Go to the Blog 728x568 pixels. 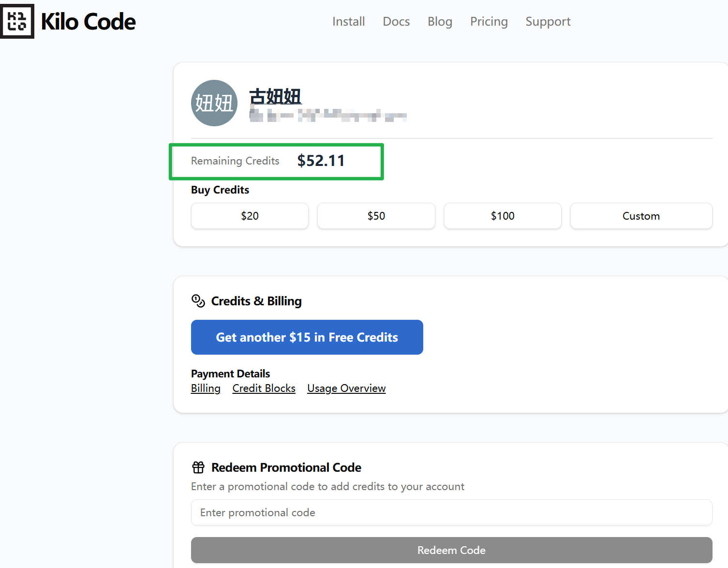coord(440,22)
